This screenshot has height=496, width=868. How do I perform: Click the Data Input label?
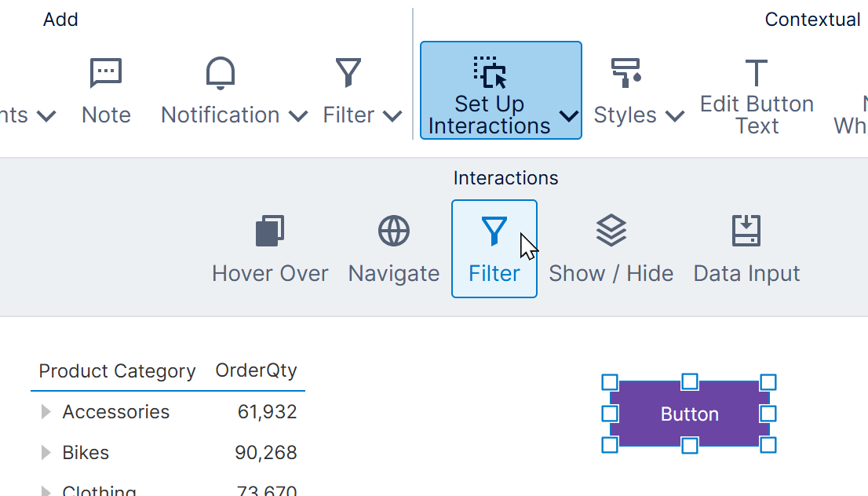pos(747,273)
